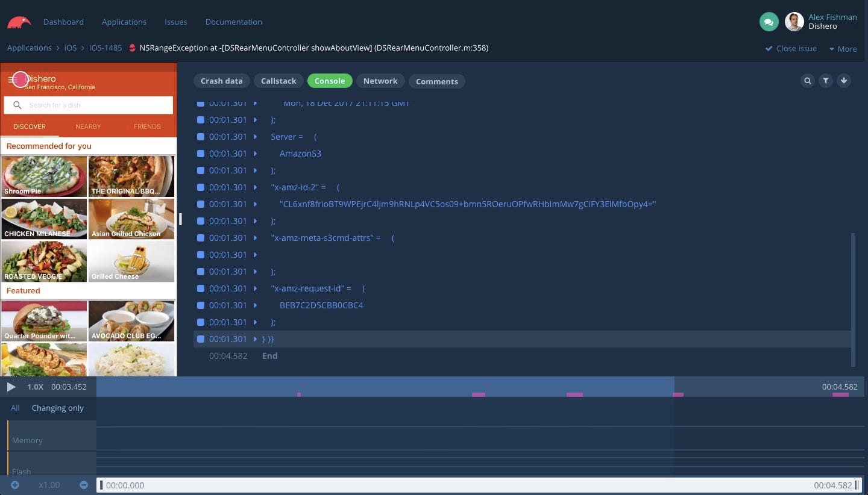This screenshot has width=868, height=495.
Task: Switch to the Network tab
Action: pyautogui.click(x=380, y=81)
